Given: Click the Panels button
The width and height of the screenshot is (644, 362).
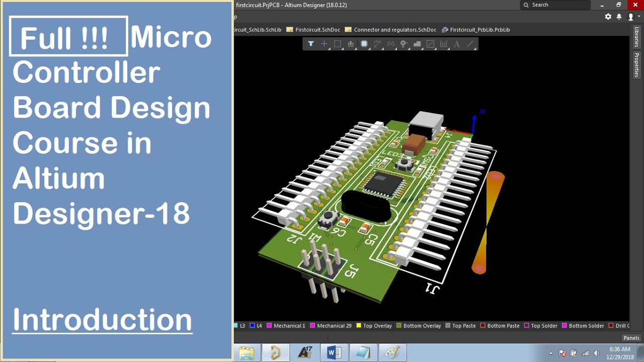Looking at the screenshot, I should pos(631,338).
